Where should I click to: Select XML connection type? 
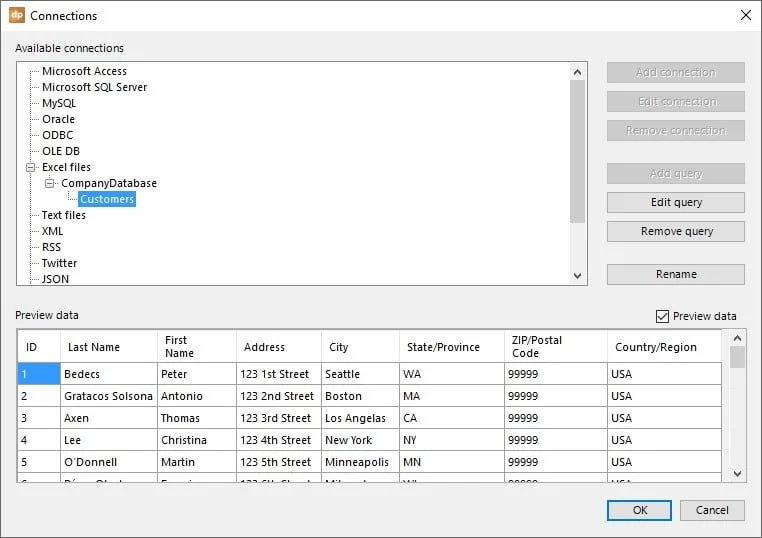pyautogui.click(x=52, y=231)
